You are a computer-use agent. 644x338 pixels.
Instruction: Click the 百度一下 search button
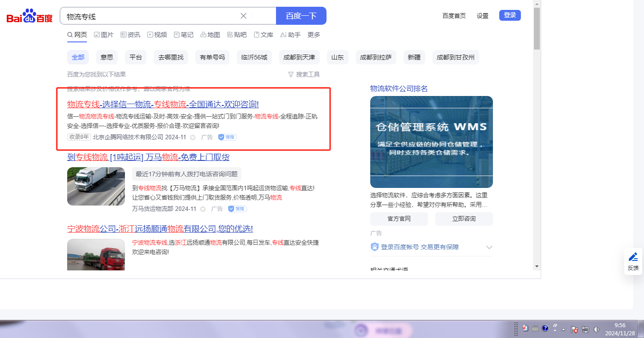pos(301,16)
